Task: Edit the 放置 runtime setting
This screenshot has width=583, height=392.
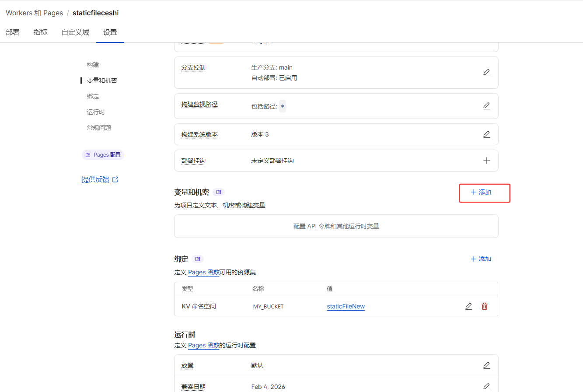Action: [486, 365]
